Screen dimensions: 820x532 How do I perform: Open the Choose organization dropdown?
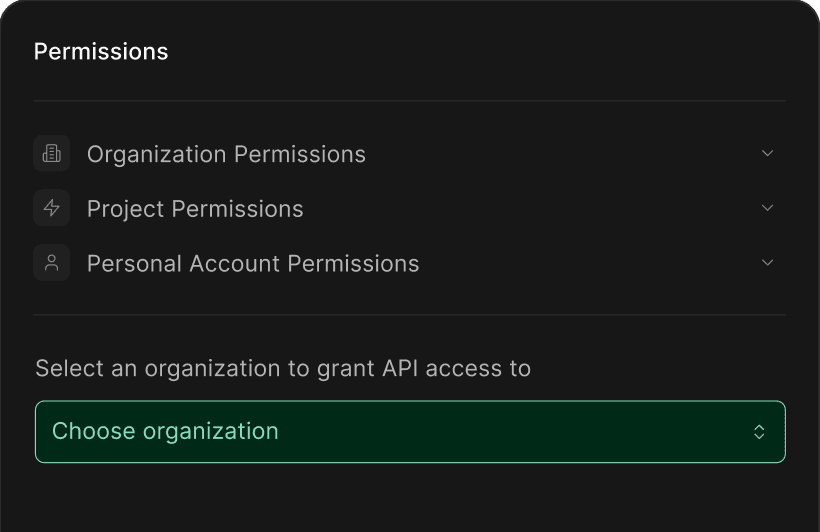pyautogui.click(x=410, y=432)
